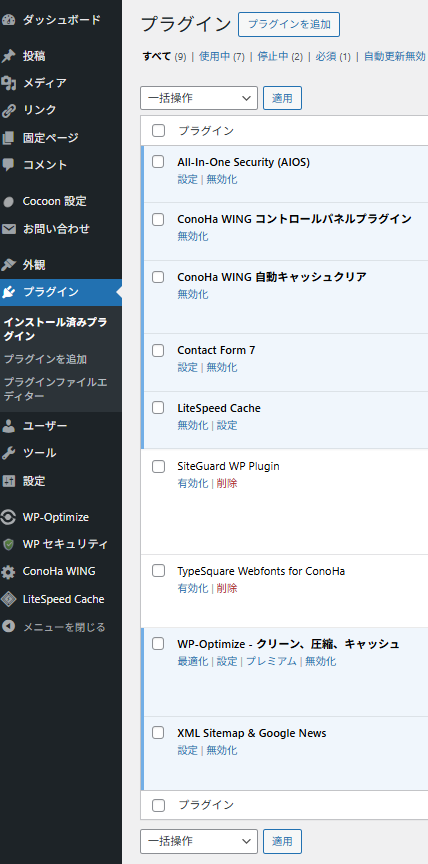Screen dimensions: 428x864
Task: Select the LiteSpeed Cache plugin checkbox
Action: [x=158, y=408]
